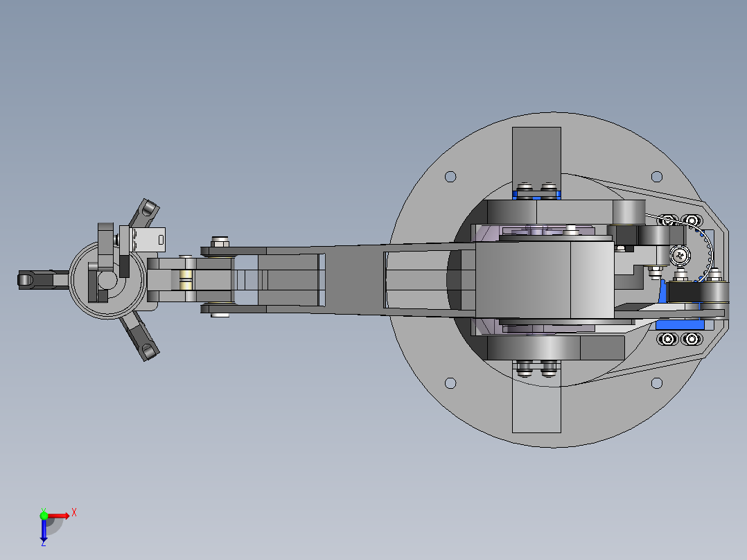Click the green Y axis dot of the triad

pyautogui.click(x=44, y=516)
